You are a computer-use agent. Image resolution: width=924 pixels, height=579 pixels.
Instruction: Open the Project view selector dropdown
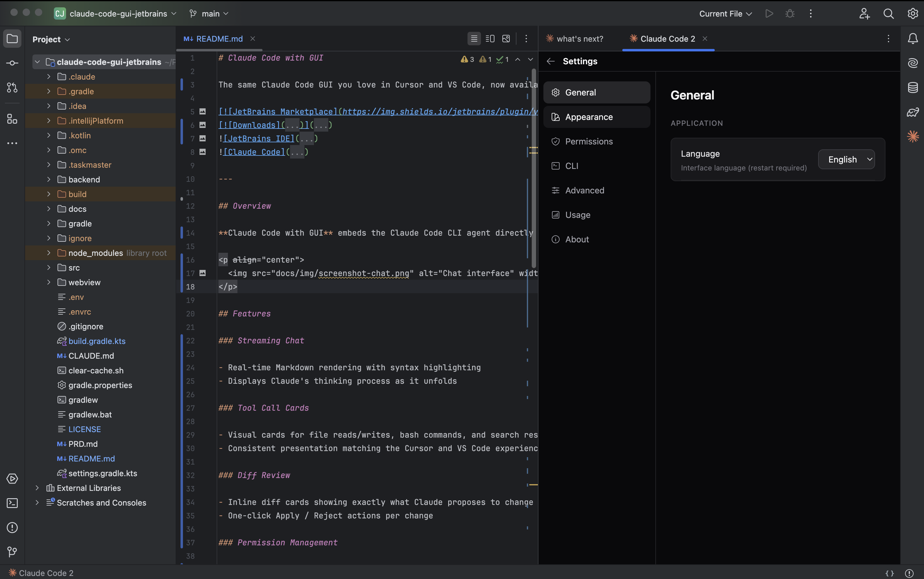point(51,39)
